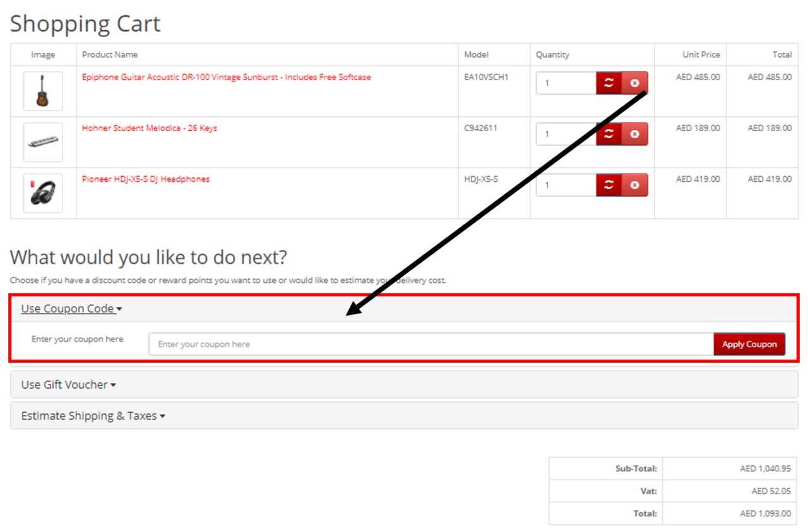Expand Estimate Shipping & Taxes section
The height and width of the screenshot is (532, 808).
point(93,416)
